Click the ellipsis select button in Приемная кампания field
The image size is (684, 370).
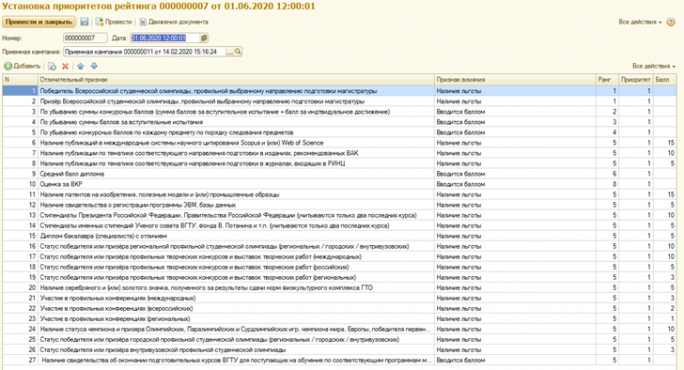(229, 51)
